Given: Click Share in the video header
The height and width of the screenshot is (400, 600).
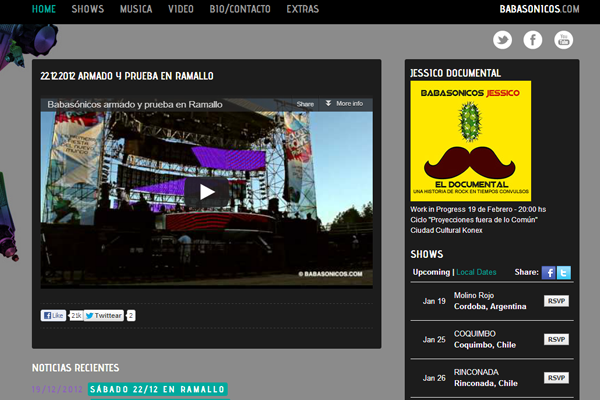Looking at the screenshot, I should coord(305,104).
